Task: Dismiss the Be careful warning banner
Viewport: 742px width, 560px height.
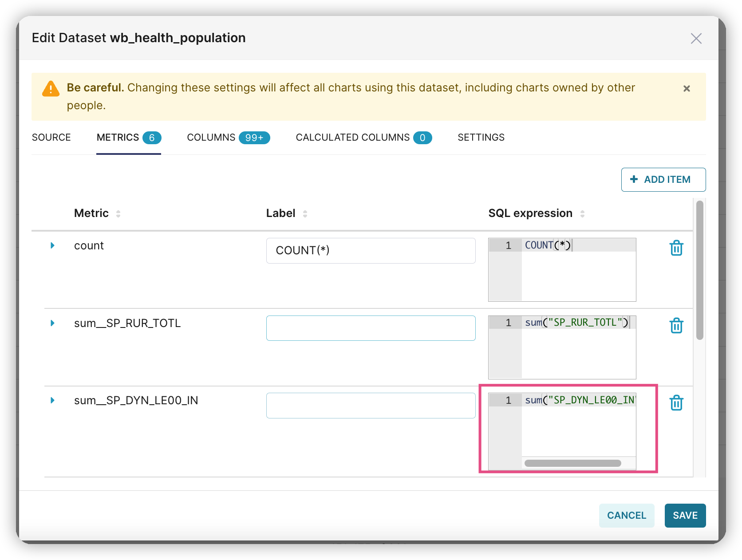Action: (x=687, y=88)
